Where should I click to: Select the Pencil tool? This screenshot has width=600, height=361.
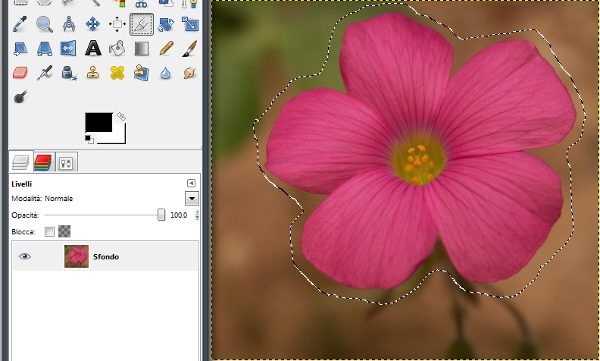point(166,49)
